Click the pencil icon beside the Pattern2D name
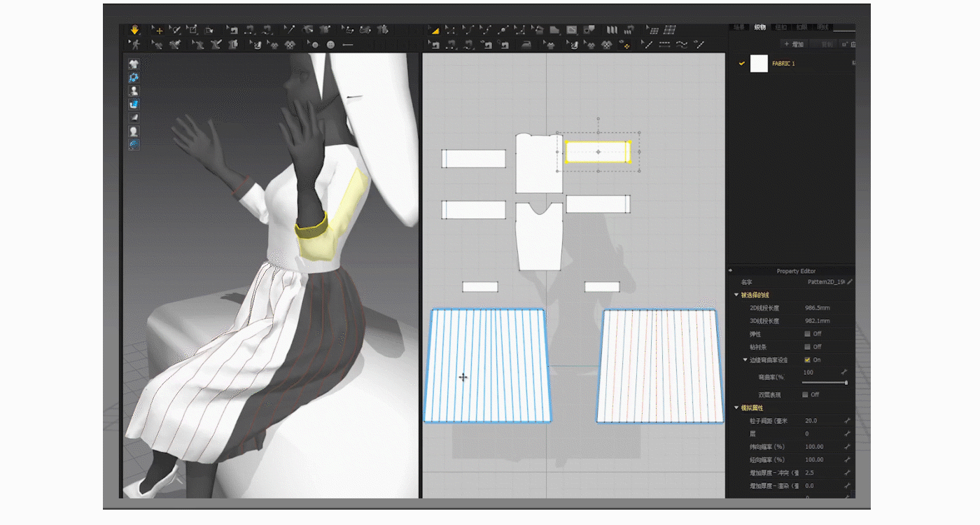The width and height of the screenshot is (980, 525). [850, 281]
